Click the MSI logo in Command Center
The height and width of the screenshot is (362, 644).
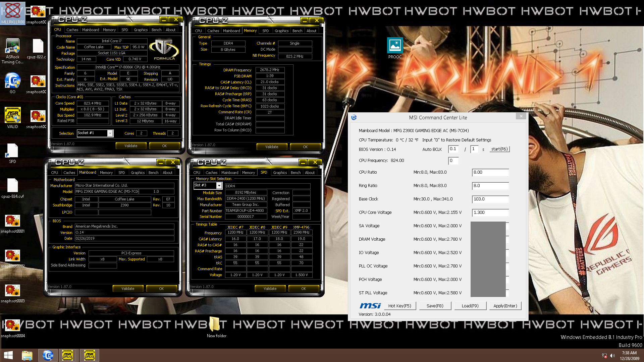coord(370,306)
